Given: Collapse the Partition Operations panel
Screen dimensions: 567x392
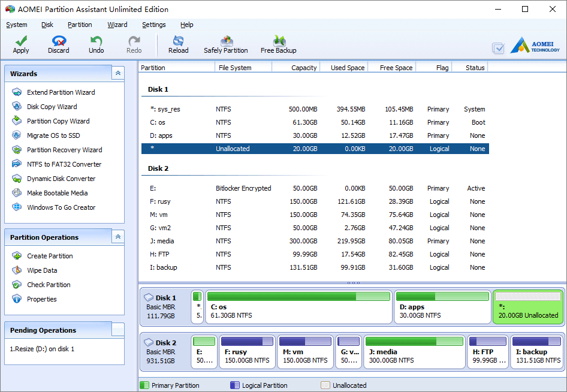Looking at the screenshot, I should coord(118,237).
